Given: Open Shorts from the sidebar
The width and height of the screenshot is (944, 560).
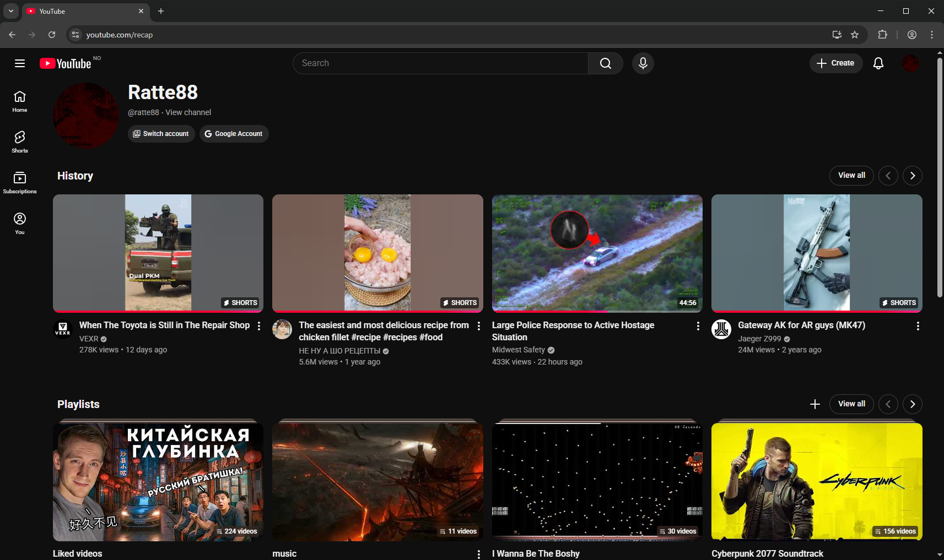Looking at the screenshot, I should pyautogui.click(x=20, y=142).
